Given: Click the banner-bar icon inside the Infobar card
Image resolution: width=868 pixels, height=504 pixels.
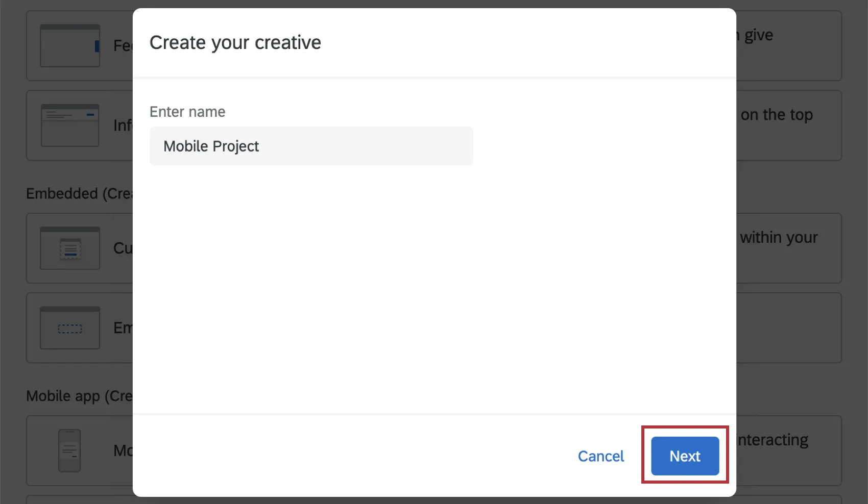Looking at the screenshot, I should click(69, 125).
